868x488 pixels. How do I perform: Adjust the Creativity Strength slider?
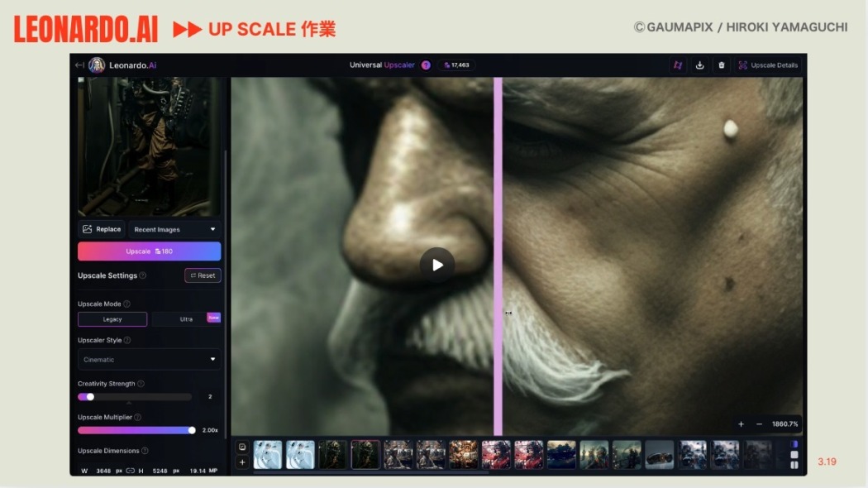point(135,397)
